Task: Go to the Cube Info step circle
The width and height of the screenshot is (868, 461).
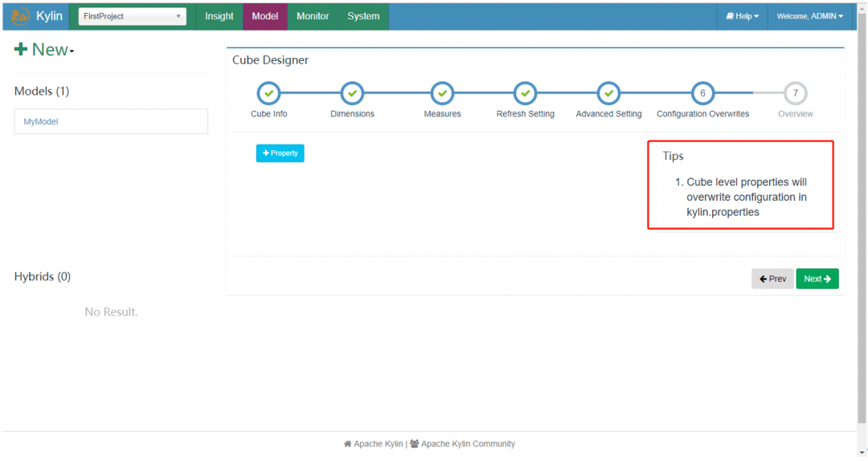Action: click(269, 93)
